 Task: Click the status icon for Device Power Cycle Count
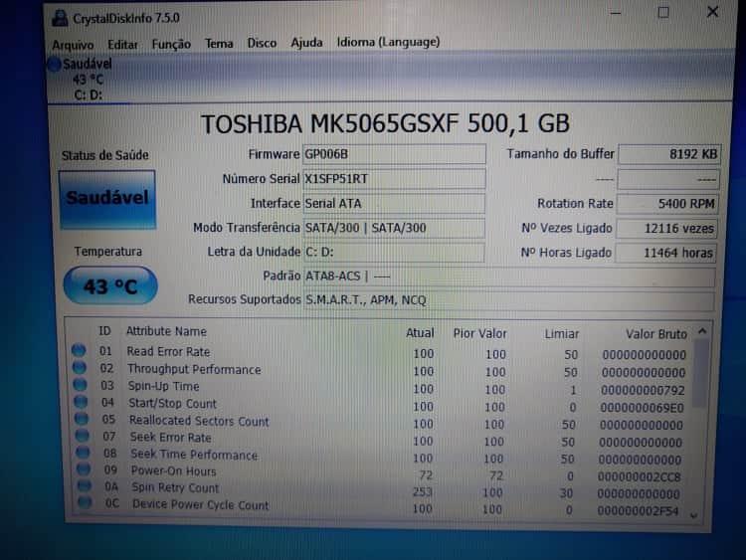pos(86,502)
